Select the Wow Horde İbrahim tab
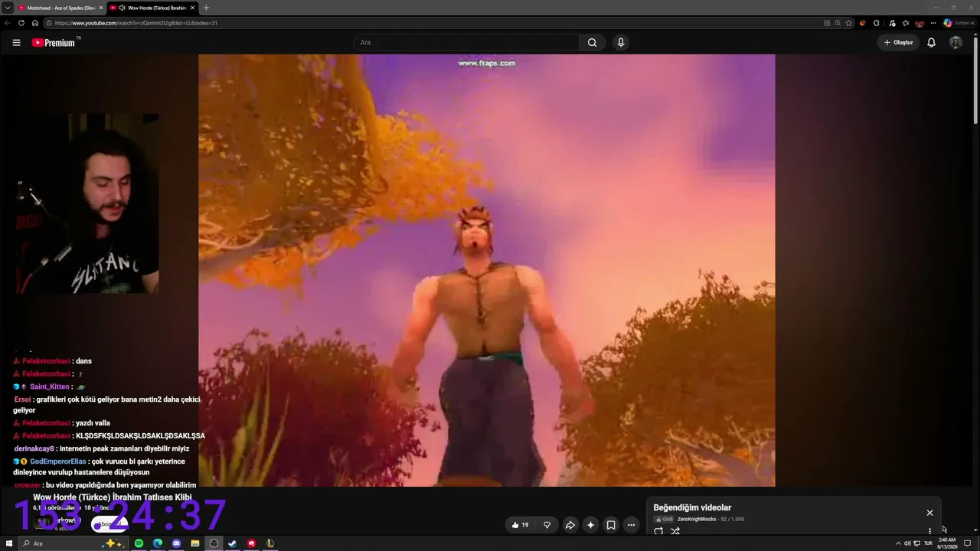 point(152,8)
